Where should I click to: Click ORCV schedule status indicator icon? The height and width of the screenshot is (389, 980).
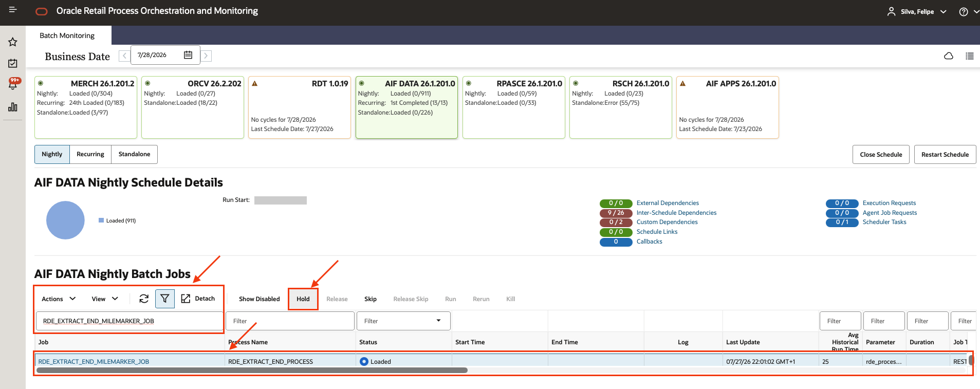[147, 83]
